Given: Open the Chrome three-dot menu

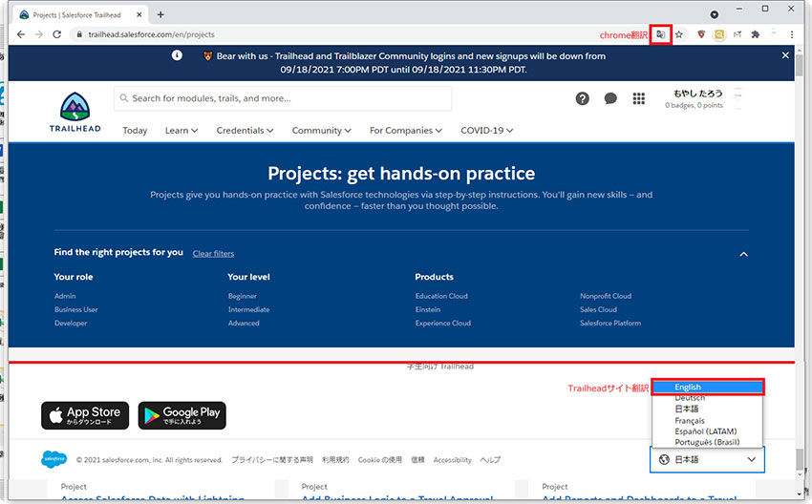Looking at the screenshot, I should [x=792, y=34].
